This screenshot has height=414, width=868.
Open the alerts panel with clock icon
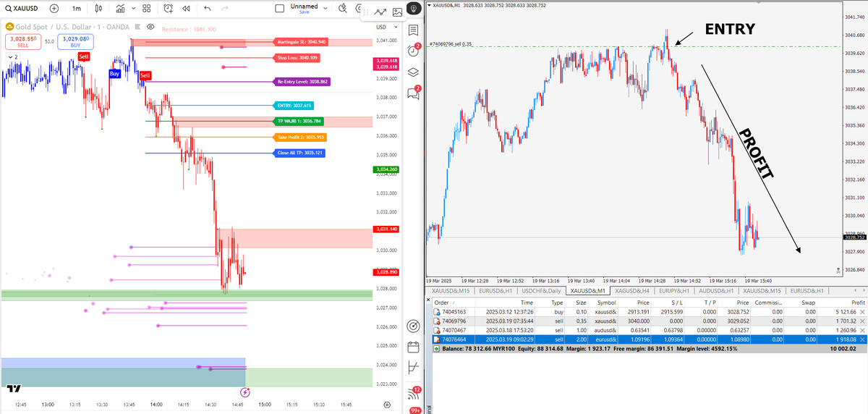(x=413, y=51)
